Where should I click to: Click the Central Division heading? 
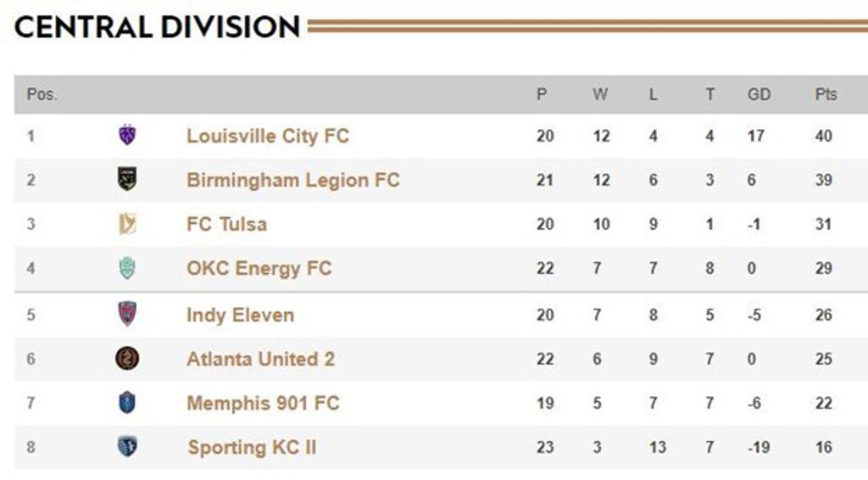click(x=158, y=27)
